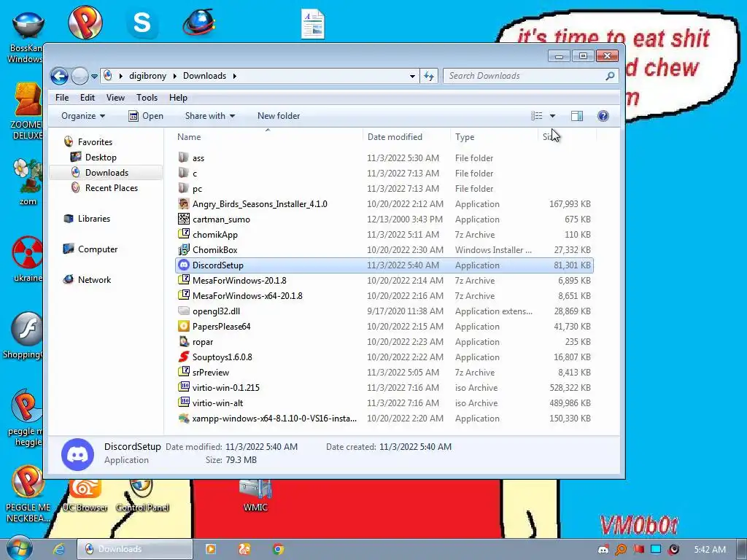
Task: Toggle the preview pane button
Action: (577, 116)
